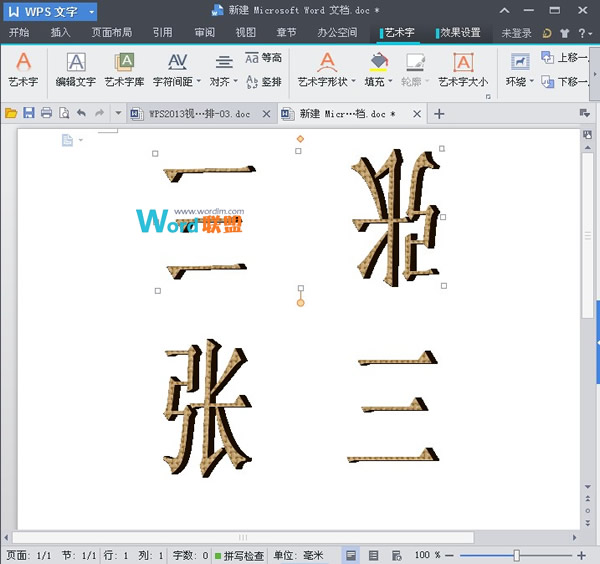600x564 pixels.
Task: Click the 未登录 login button
Action: point(517,32)
